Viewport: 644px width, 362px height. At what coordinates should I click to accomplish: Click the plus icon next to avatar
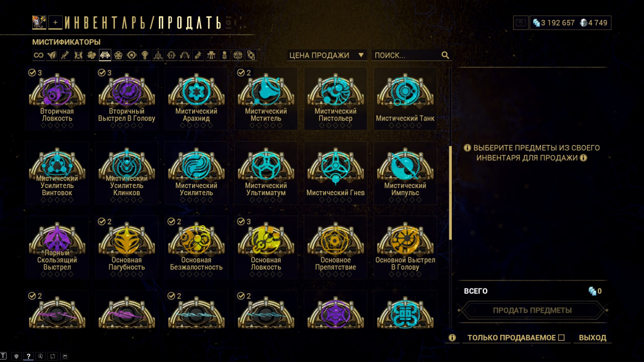55,22
